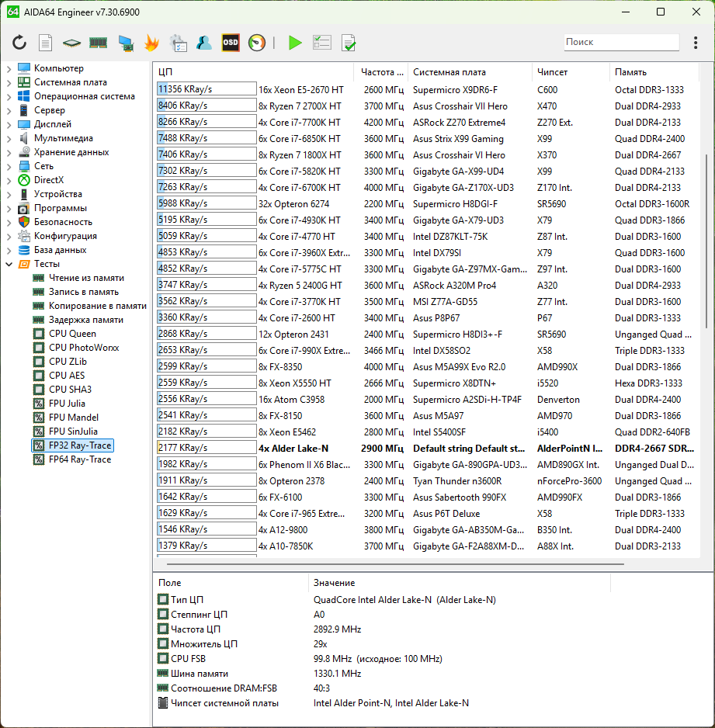
Task: Expand the Системная плата tree node
Action: (x=9, y=82)
